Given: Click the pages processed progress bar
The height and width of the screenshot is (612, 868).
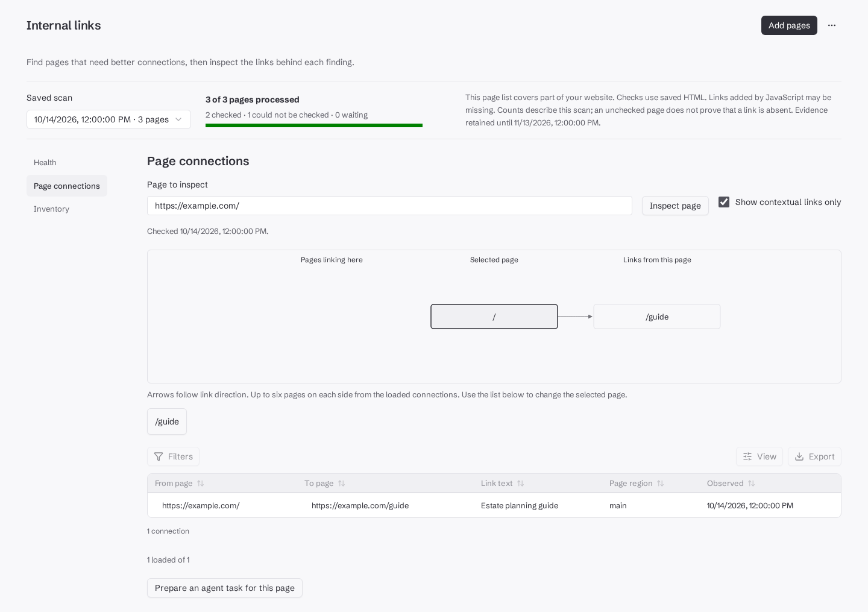Looking at the screenshot, I should [x=314, y=125].
